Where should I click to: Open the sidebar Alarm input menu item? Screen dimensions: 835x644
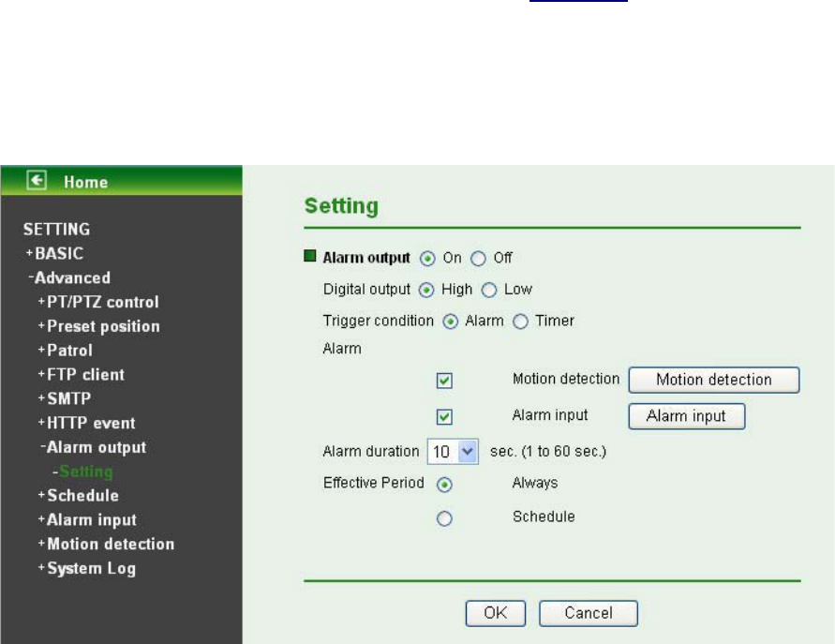coord(87,520)
